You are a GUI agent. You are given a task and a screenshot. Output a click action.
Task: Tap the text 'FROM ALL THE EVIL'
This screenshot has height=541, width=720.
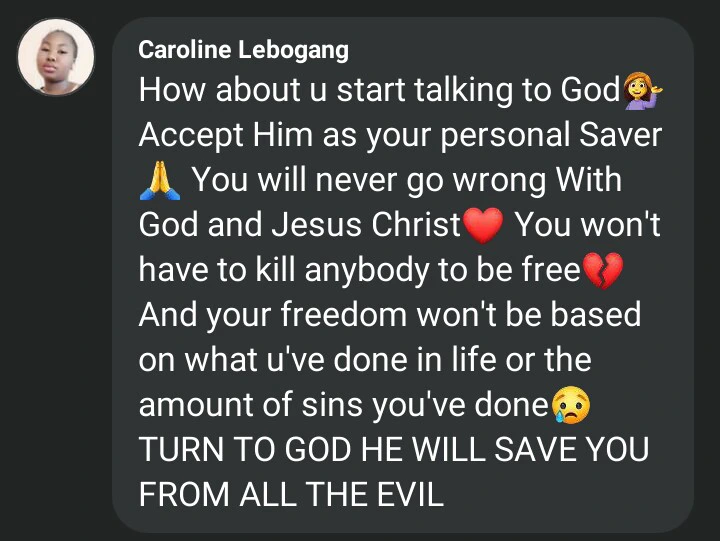point(291,494)
